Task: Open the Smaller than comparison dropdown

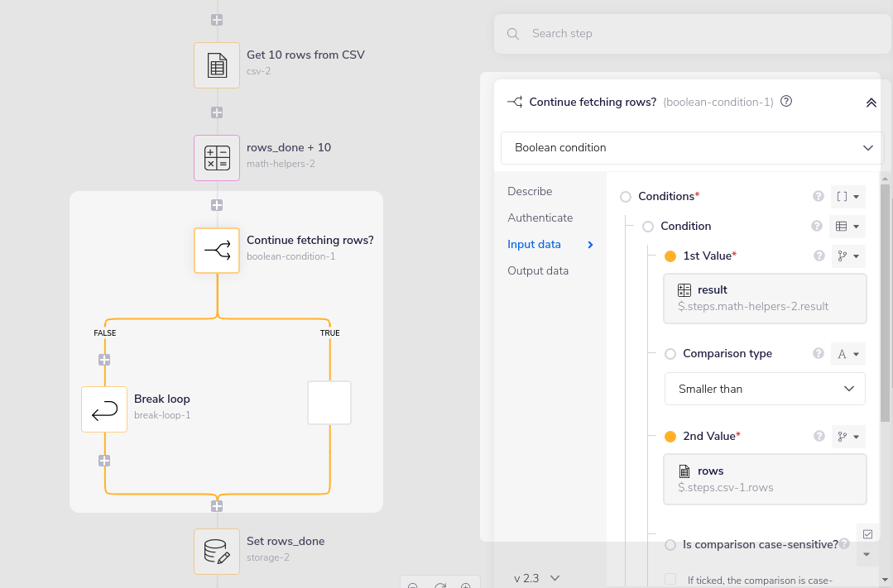Action: coord(765,389)
